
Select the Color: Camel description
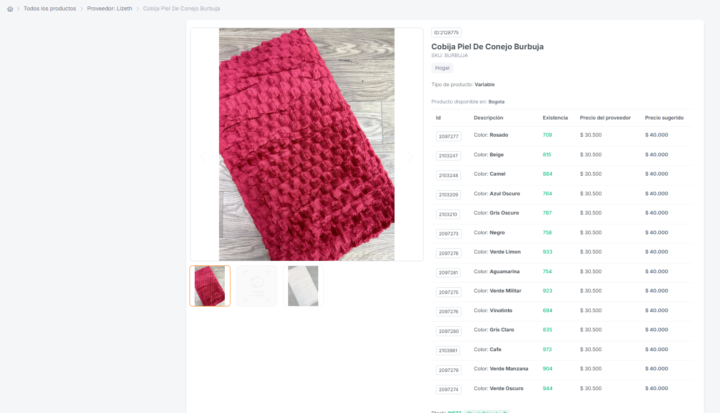[489, 174]
